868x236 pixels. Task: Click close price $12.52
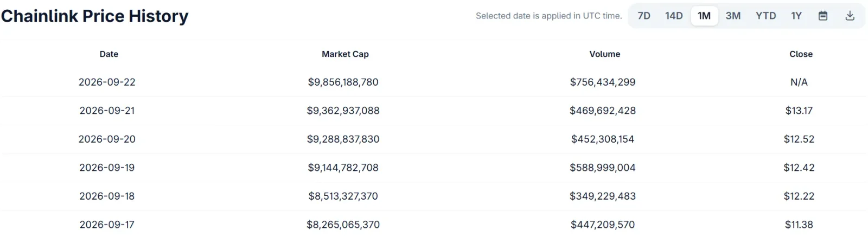[x=799, y=139]
